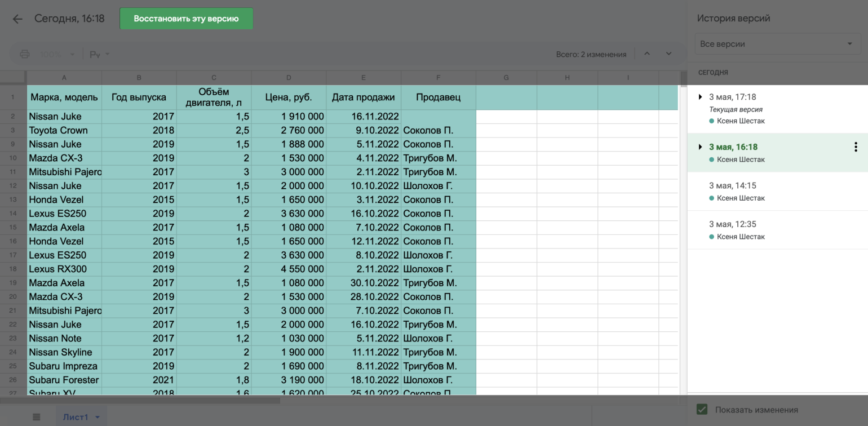Click date cell 9.10.2022
Screen dimensions: 868x426
pos(364,130)
